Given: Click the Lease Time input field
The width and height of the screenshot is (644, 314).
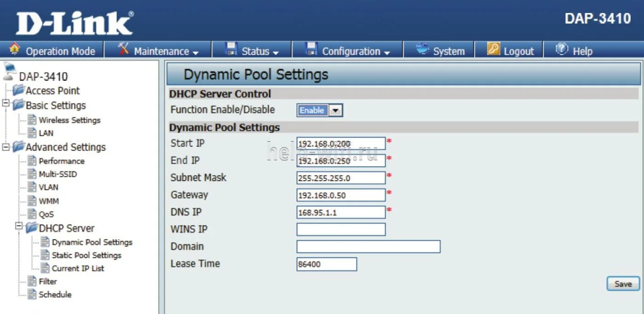Looking at the screenshot, I should (327, 264).
